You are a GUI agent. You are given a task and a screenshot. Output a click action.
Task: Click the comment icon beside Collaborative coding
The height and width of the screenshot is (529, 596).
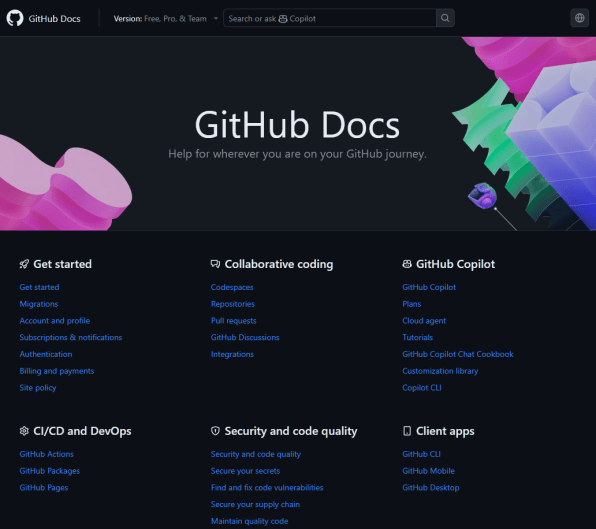point(215,264)
